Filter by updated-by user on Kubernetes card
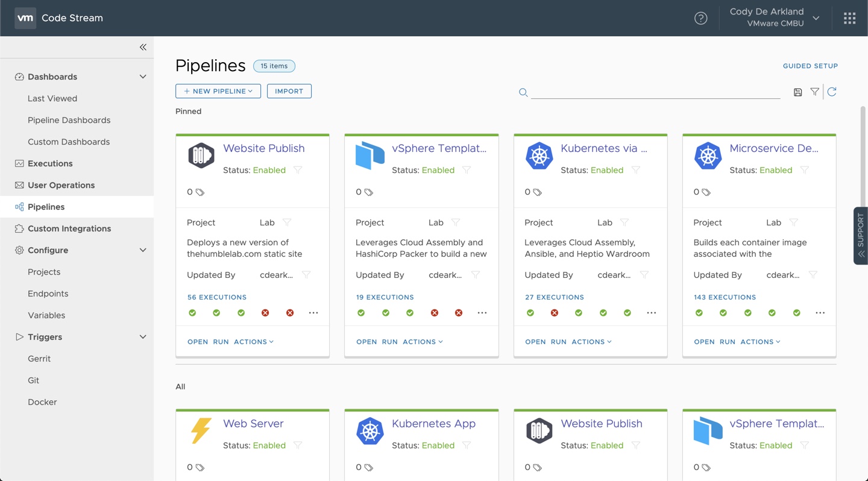The image size is (868, 481). click(644, 275)
